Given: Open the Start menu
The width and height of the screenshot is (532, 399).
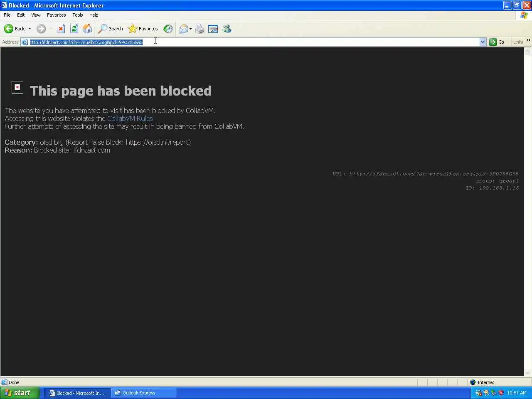Looking at the screenshot, I should coord(20,393).
